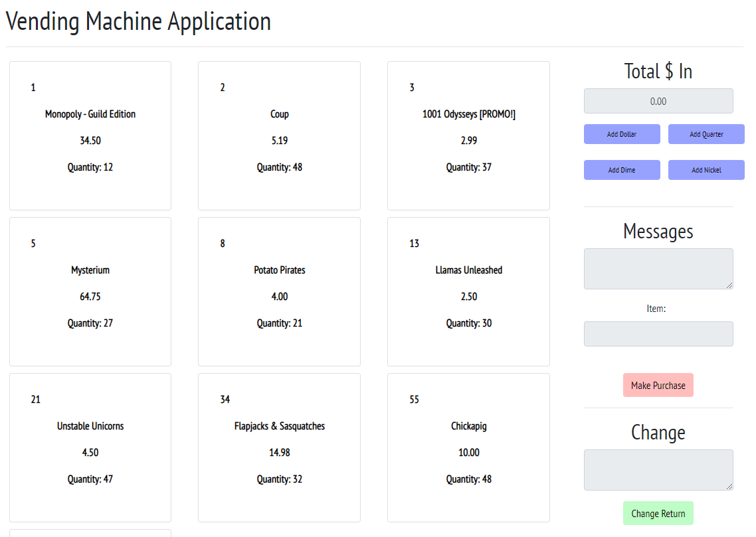Click the Add Dollar button
The height and width of the screenshot is (537, 756).
(622, 134)
